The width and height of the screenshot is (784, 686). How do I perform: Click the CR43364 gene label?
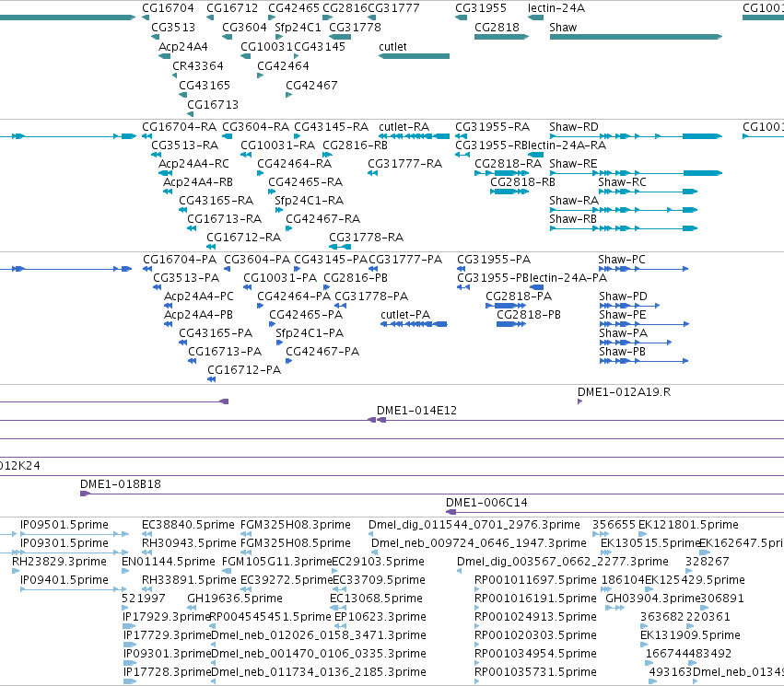pyautogui.click(x=198, y=66)
